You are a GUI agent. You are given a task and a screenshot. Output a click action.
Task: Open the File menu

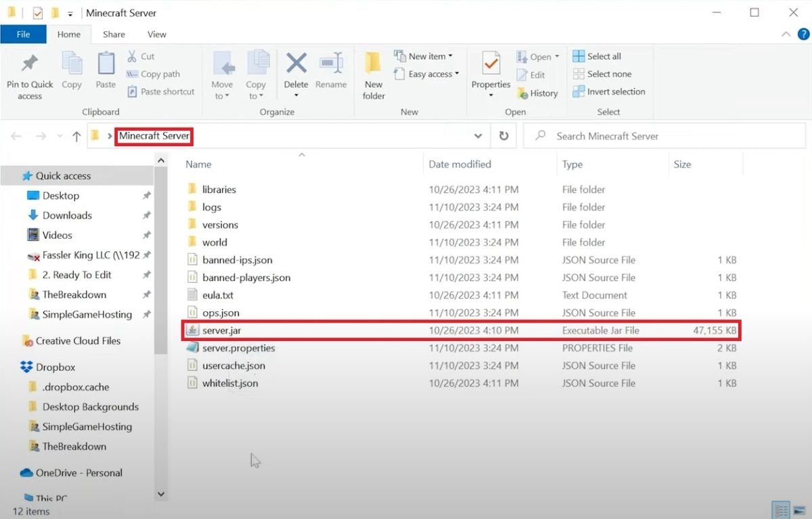coord(23,34)
